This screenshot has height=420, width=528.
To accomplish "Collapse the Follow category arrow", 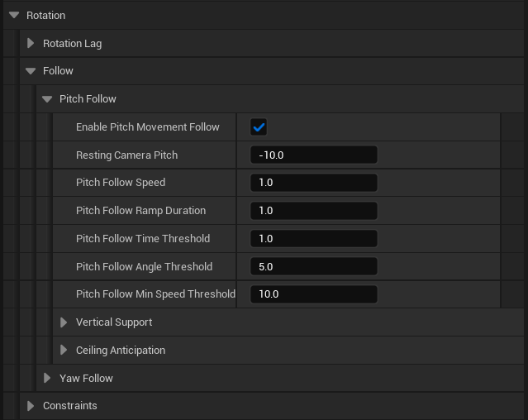I will (31, 71).
